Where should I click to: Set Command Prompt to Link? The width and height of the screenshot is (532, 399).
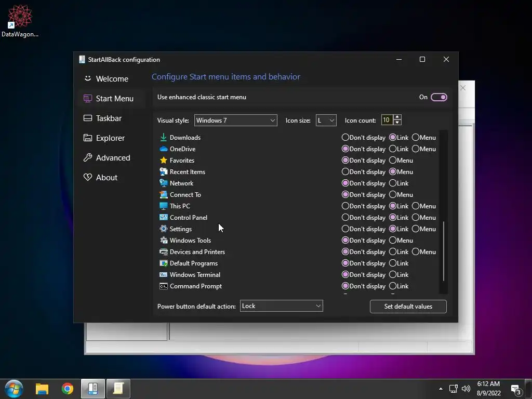[399, 286]
